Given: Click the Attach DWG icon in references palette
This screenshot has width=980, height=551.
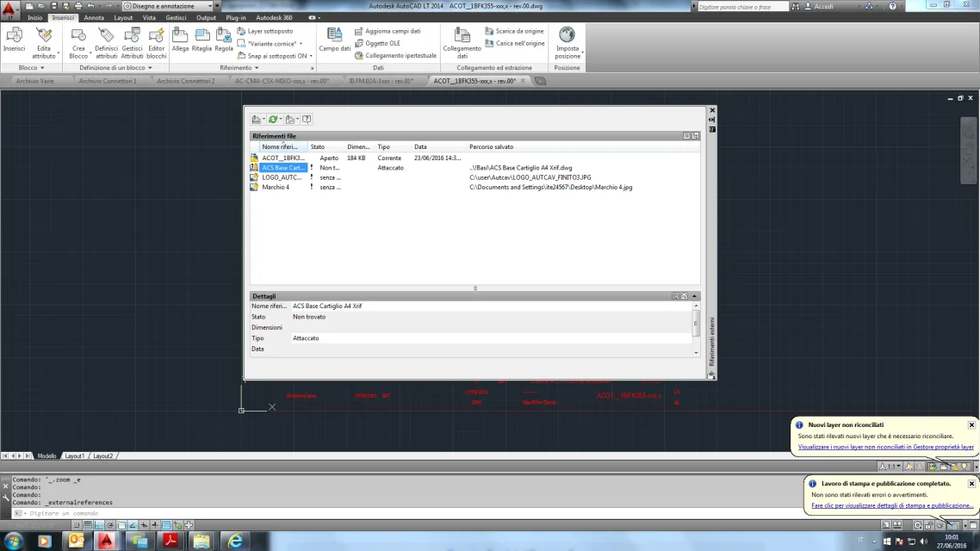Looking at the screenshot, I should (x=257, y=120).
